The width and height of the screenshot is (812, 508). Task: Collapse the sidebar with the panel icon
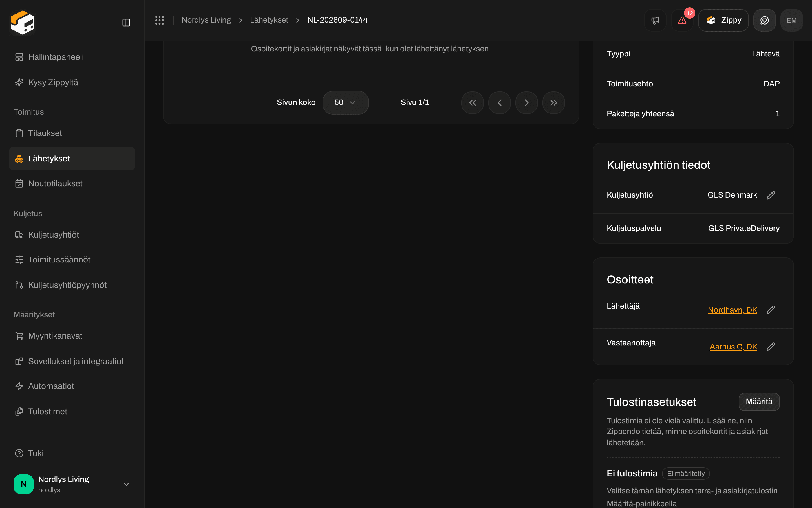tap(126, 23)
